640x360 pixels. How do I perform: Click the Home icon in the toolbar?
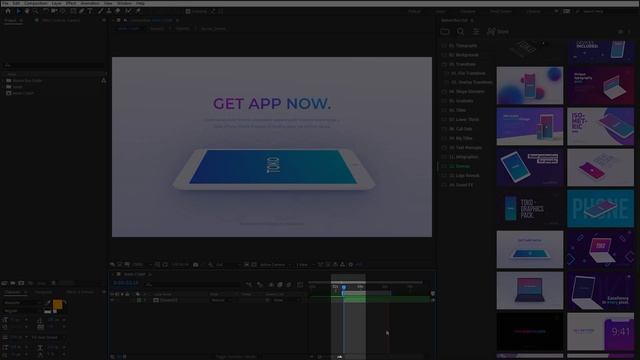(8, 11)
